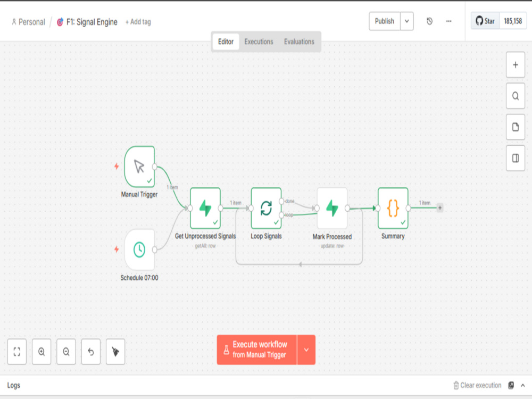Open the Manual Trigger node
Image resolution: width=532 pixels, height=399 pixels.
(139, 167)
